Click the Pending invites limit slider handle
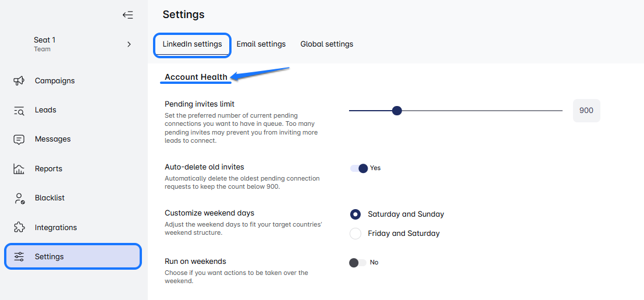The width and height of the screenshot is (644, 300). tap(397, 111)
